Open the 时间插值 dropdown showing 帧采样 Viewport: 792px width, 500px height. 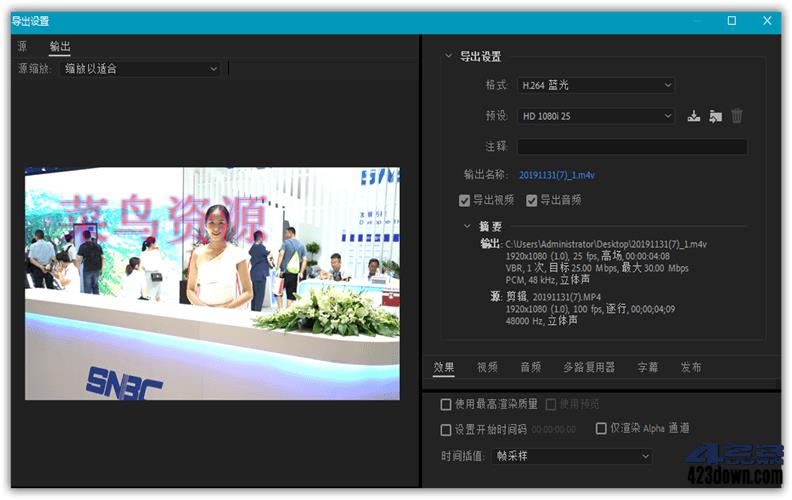click(x=572, y=456)
